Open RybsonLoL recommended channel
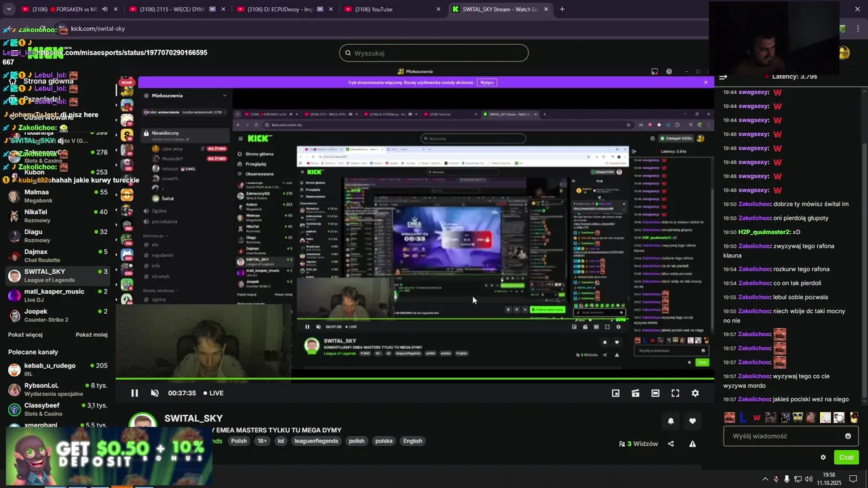The image size is (868, 488). [58, 390]
